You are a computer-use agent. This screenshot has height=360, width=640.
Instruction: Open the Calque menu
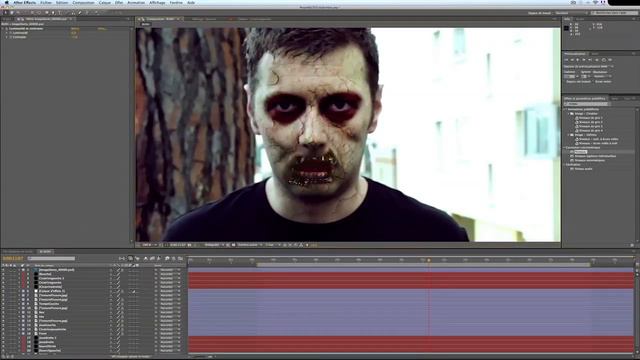tap(105, 2)
